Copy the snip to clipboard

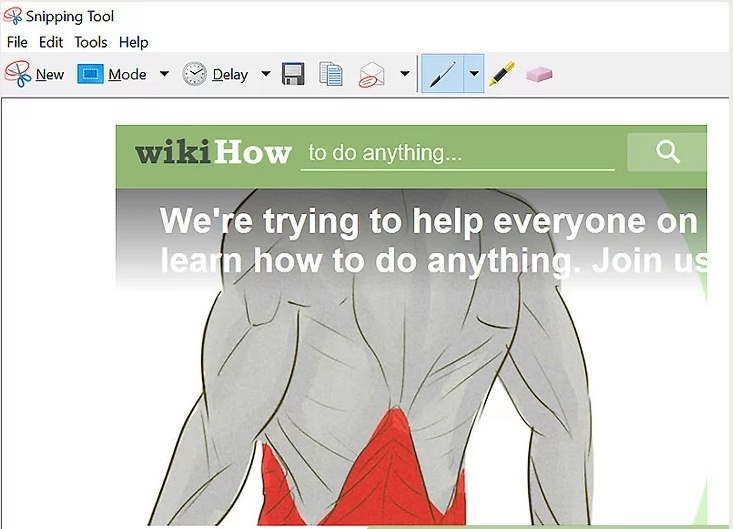click(x=331, y=74)
